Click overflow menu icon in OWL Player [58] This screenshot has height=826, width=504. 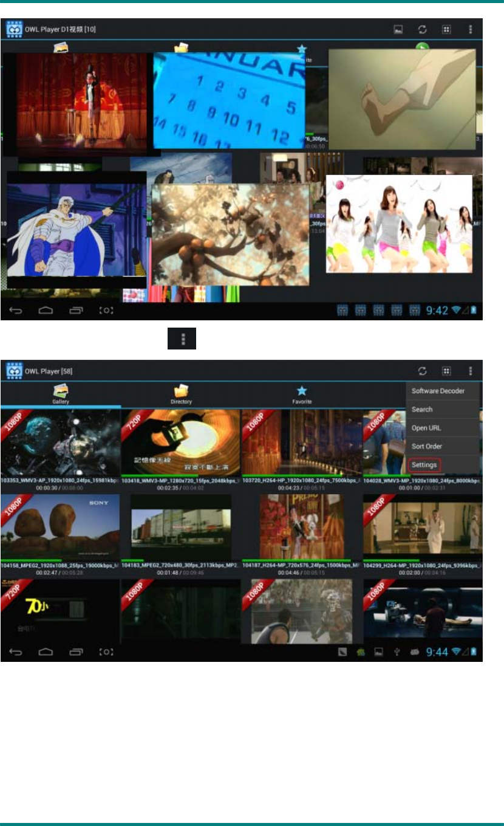click(470, 370)
